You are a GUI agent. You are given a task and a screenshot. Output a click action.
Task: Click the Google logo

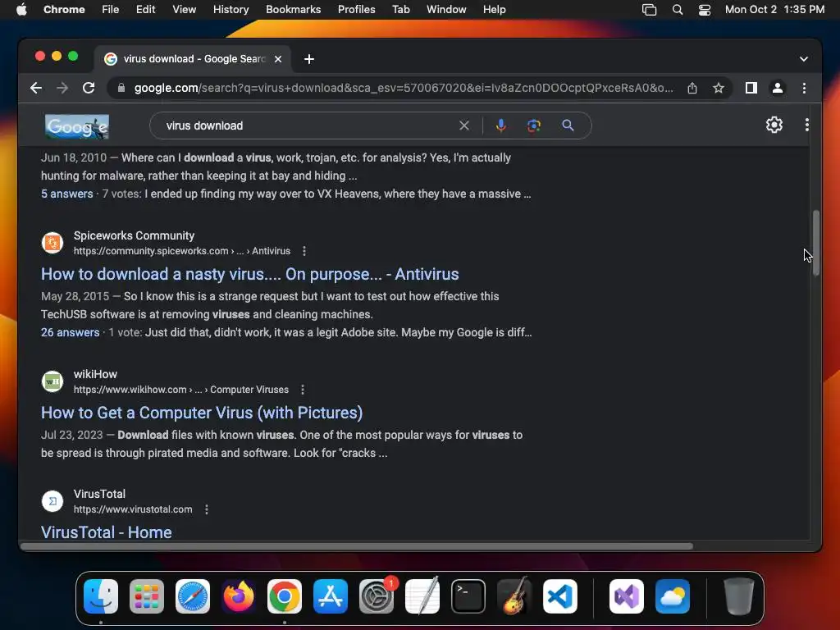click(76, 126)
